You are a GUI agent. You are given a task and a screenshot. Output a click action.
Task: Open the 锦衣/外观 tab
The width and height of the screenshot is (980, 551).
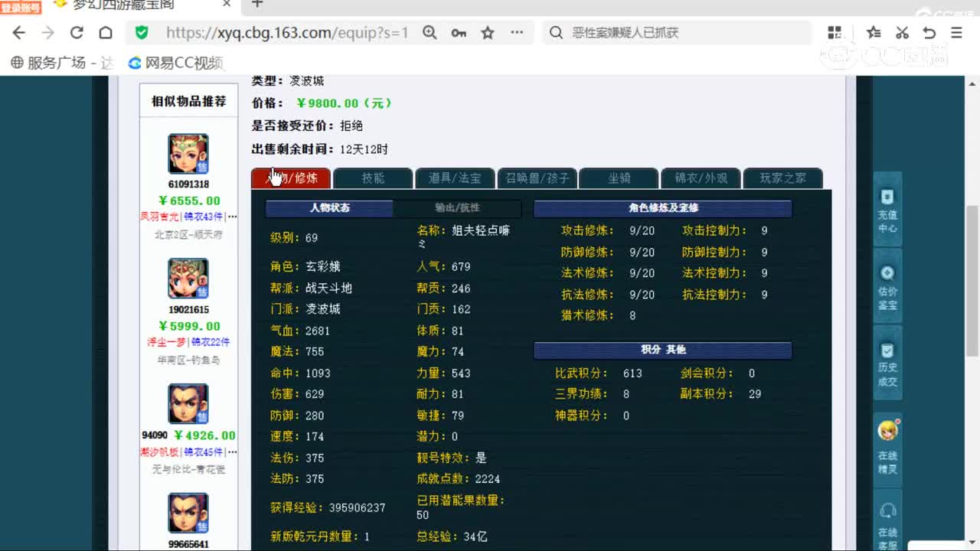tap(701, 178)
